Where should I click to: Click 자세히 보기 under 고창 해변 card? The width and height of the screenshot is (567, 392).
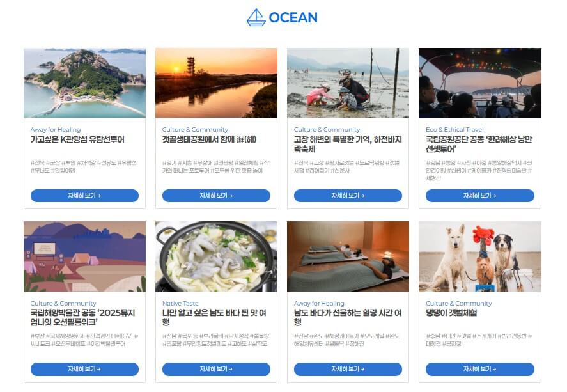pos(348,196)
